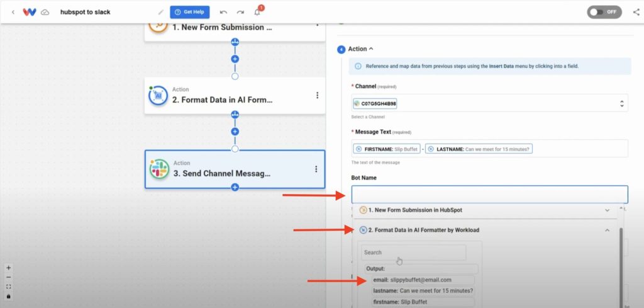Click the workflow title hubspot to slack
644x308 pixels.
coord(86,12)
